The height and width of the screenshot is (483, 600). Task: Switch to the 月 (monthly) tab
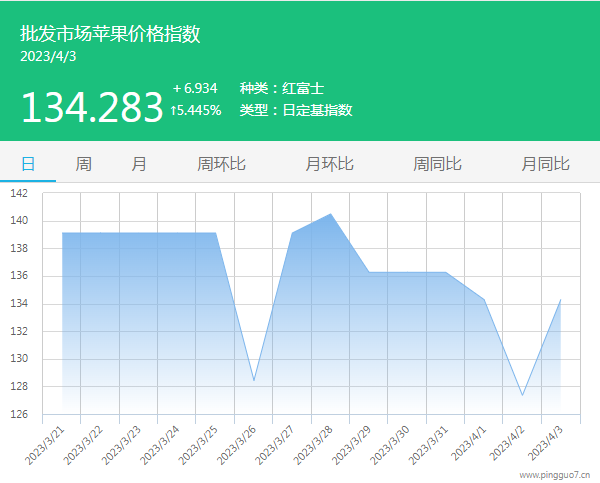139,164
